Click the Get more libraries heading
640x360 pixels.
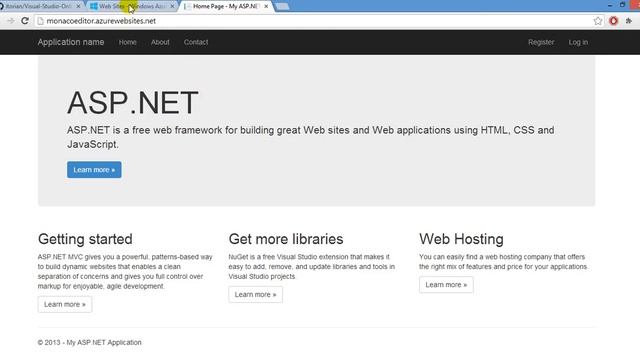(286, 239)
